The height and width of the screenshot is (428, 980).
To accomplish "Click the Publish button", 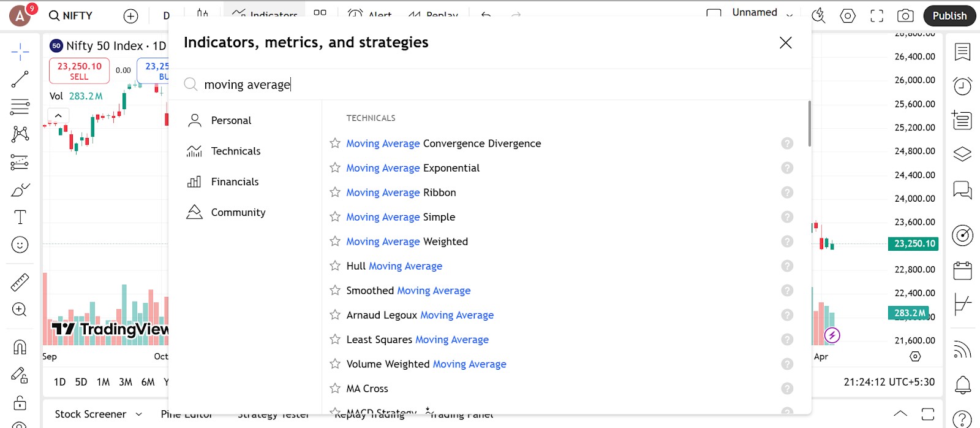I will 949,16.
